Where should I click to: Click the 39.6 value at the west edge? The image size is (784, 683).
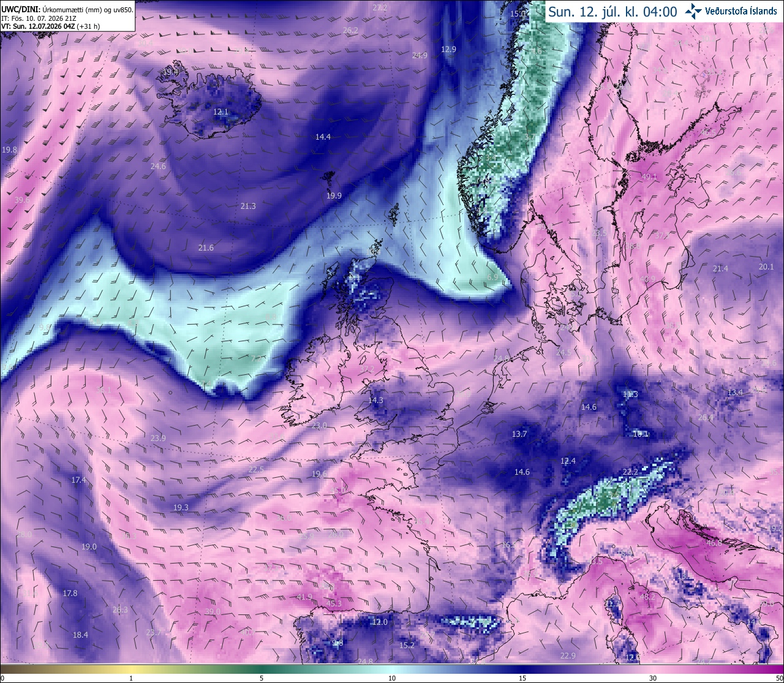click(22, 200)
